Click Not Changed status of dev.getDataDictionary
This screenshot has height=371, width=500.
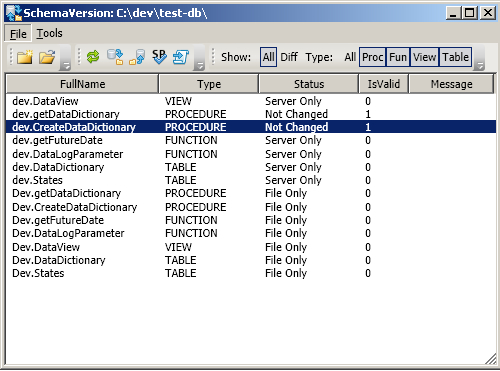click(296, 114)
